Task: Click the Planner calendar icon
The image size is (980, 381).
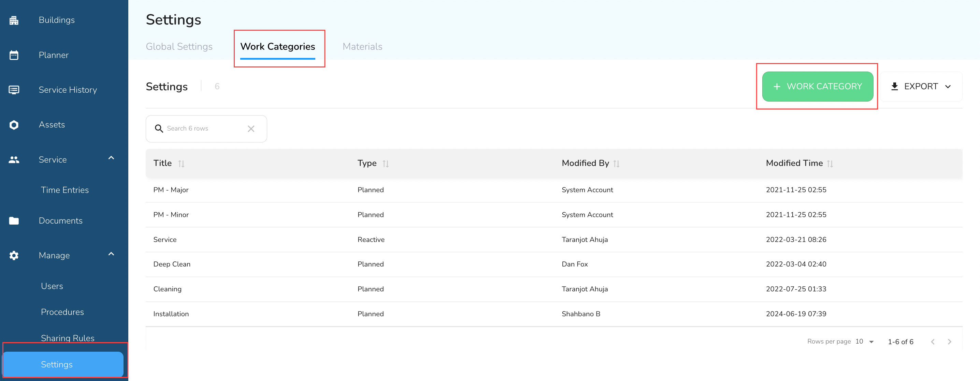Action: pos(14,55)
